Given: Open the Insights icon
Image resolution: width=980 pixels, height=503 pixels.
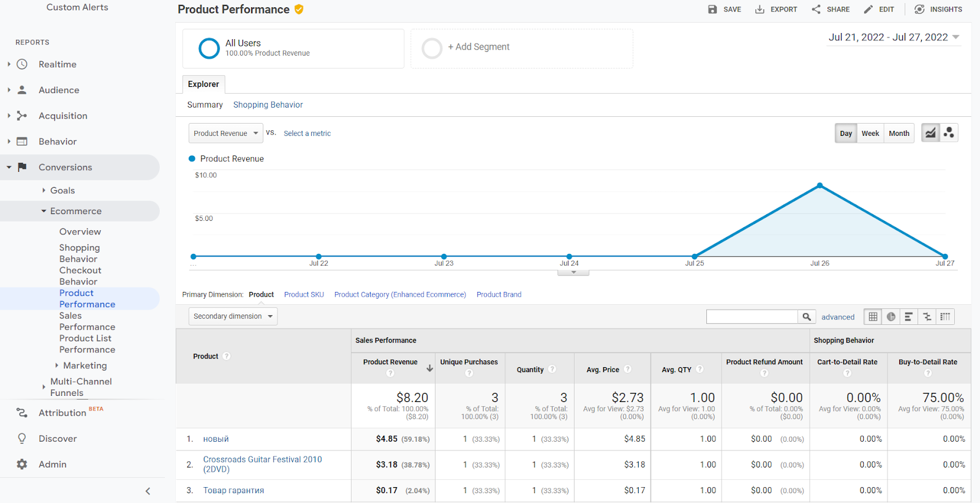Looking at the screenshot, I should coord(919,9).
